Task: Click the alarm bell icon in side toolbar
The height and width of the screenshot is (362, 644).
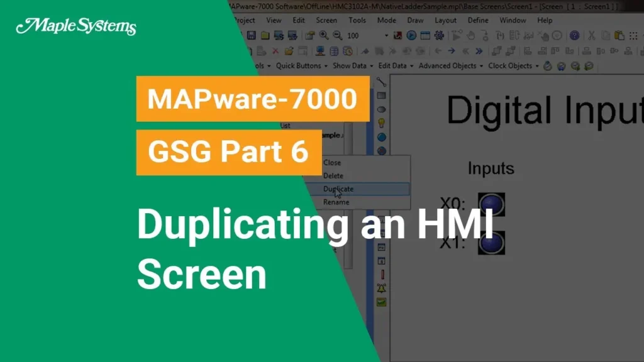Action: pyautogui.click(x=381, y=288)
